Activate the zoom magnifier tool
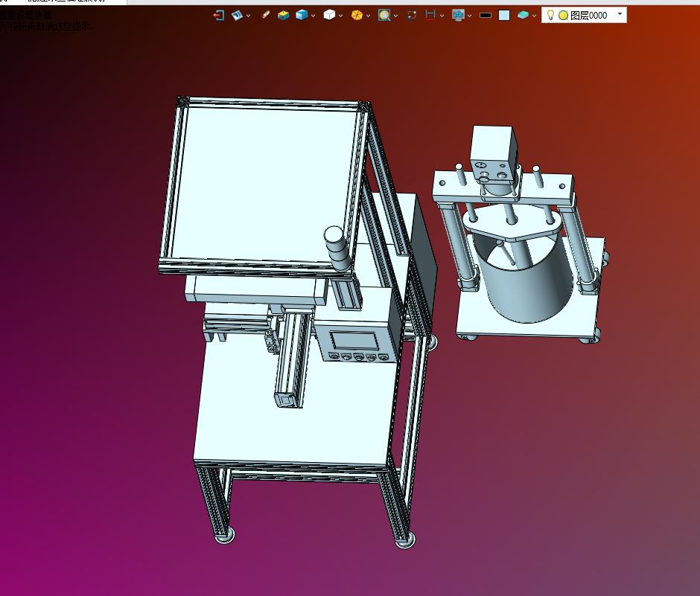Image resolution: width=700 pixels, height=596 pixels. [x=384, y=16]
